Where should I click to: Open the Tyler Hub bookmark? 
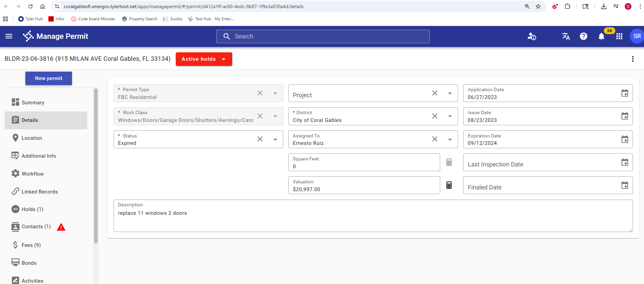(x=31, y=19)
